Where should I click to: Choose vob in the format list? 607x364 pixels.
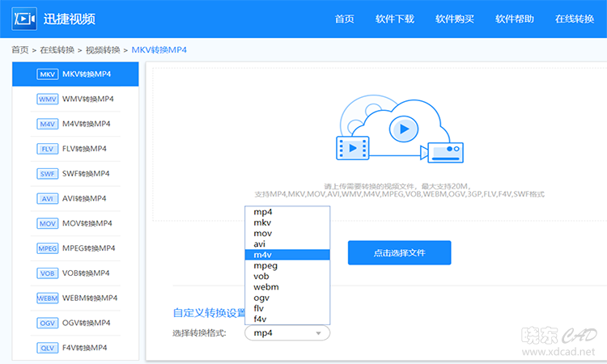[x=287, y=277]
